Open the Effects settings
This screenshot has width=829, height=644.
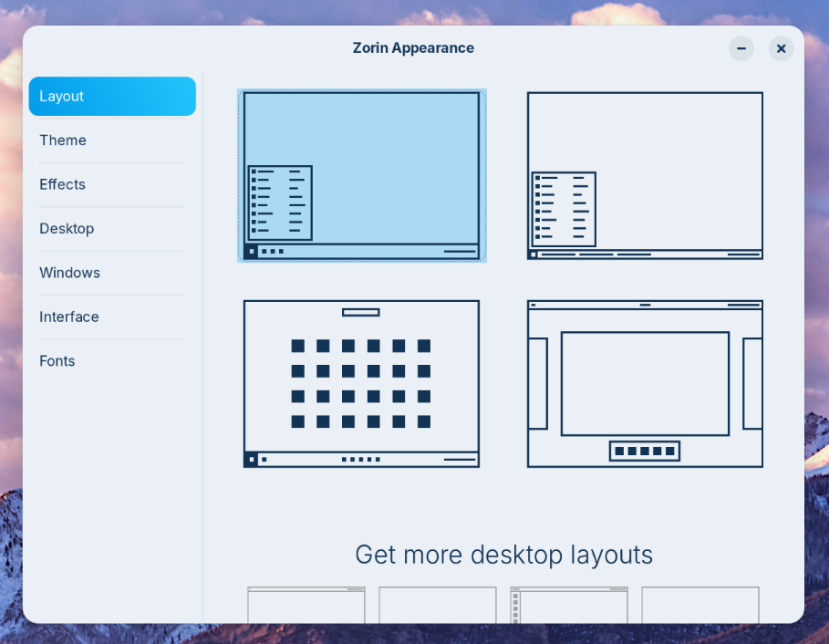pos(112,184)
